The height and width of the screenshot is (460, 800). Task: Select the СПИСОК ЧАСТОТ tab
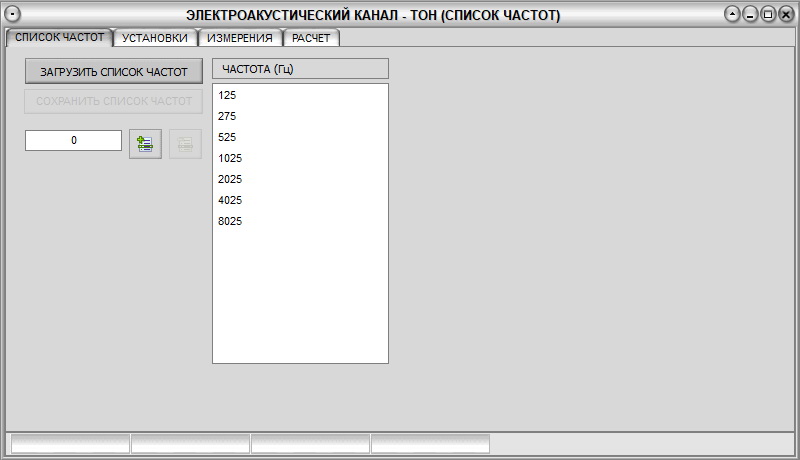(59, 37)
